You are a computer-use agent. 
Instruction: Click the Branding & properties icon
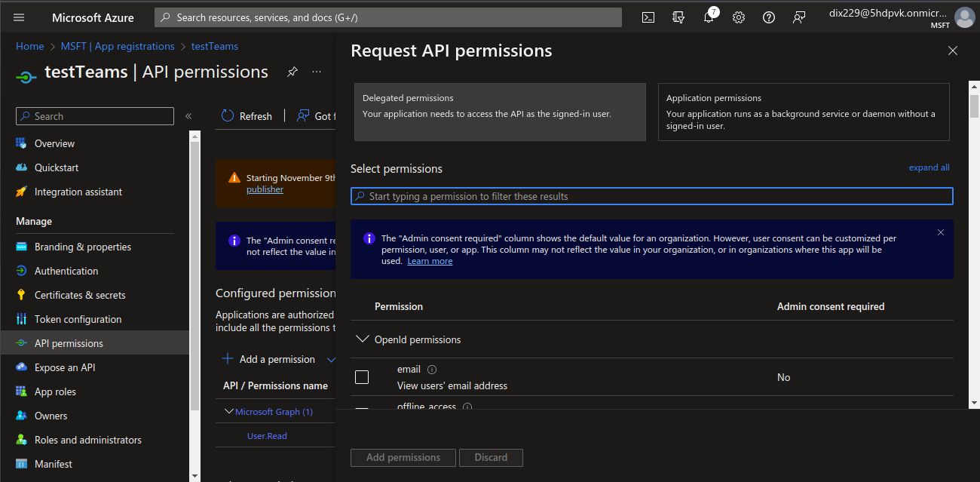pos(21,247)
